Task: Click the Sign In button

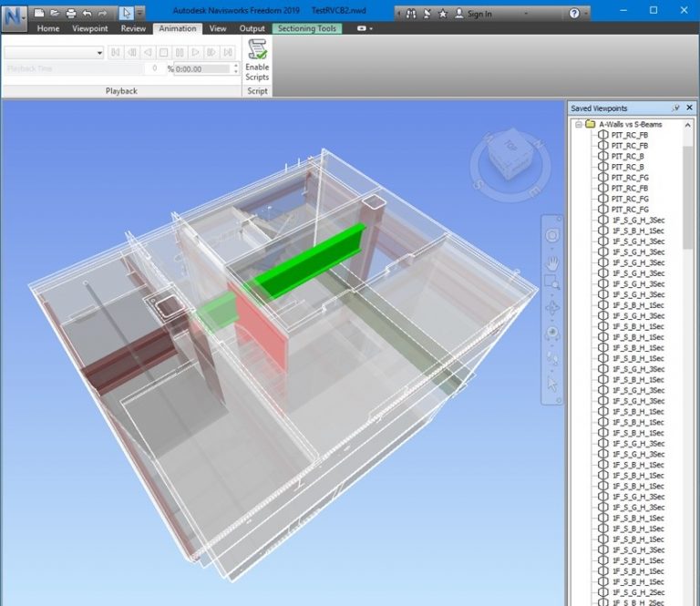Action: pyautogui.click(x=479, y=15)
